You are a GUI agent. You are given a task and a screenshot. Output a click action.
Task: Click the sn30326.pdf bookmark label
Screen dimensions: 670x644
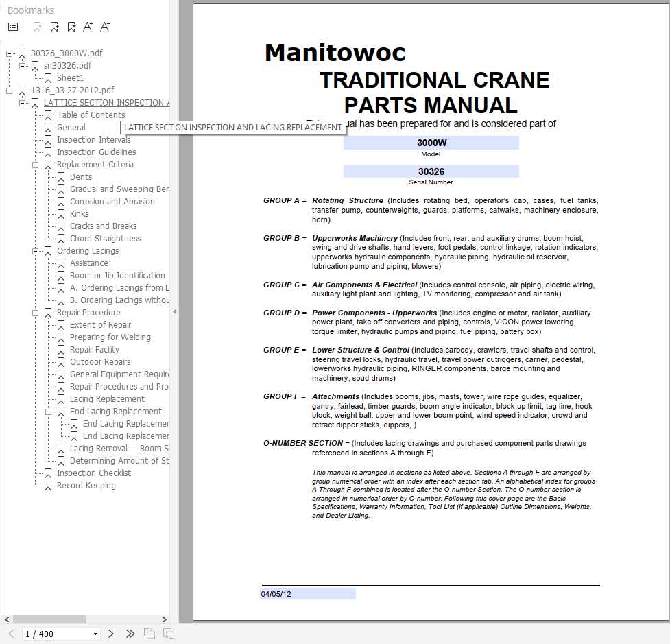pyautogui.click(x=67, y=65)
